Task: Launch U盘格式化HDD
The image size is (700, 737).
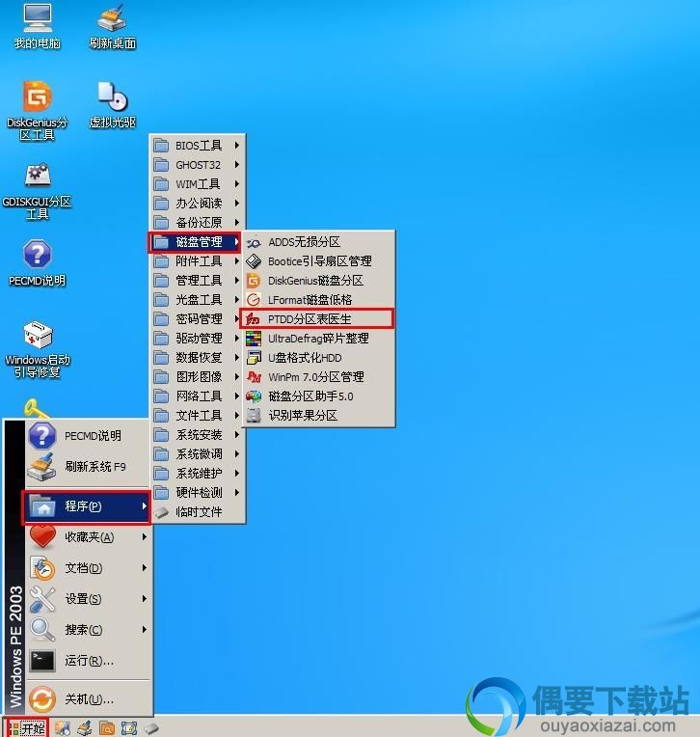Action: tap(318, 357)
